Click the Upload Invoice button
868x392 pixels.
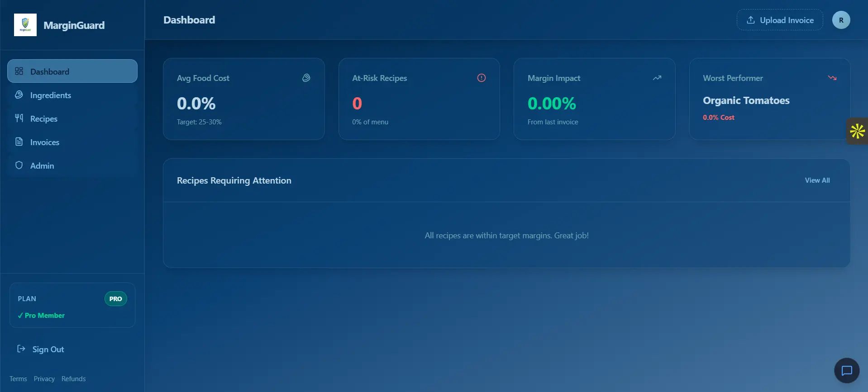pyautogui.click(x=780, y=20)
